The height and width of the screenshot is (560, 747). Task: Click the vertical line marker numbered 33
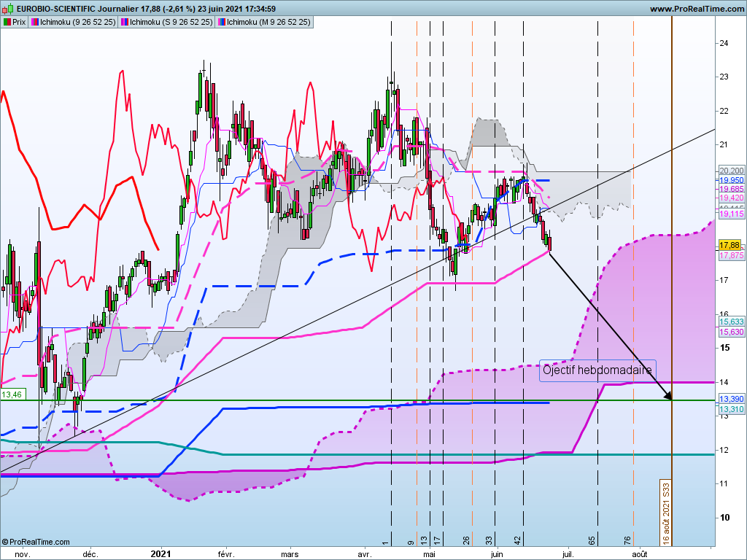point(489,541)
